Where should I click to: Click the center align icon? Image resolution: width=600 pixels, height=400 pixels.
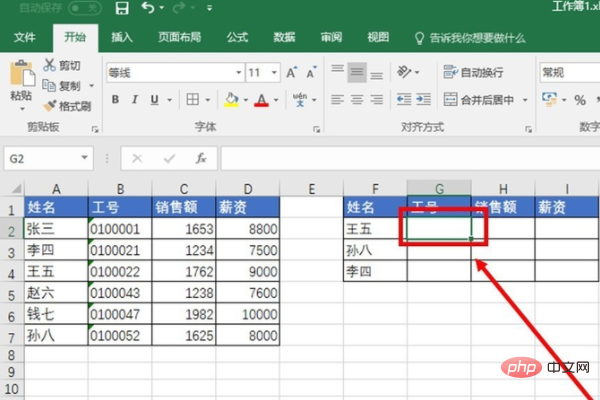click(357, 100)
